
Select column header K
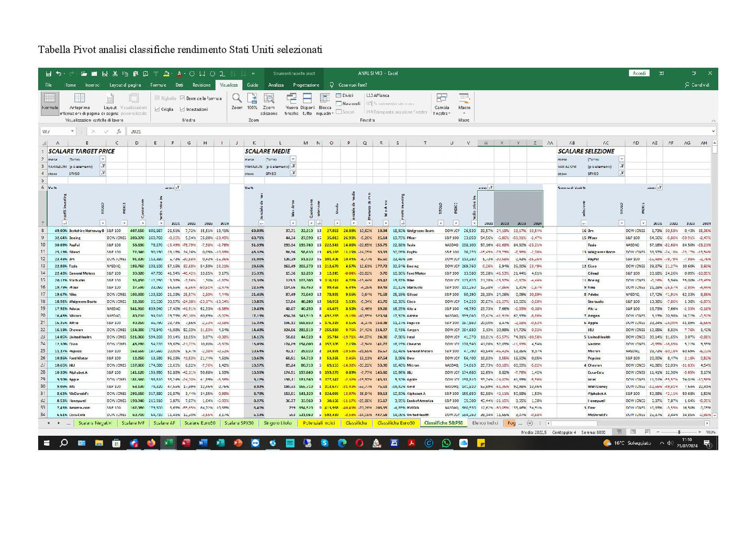[x=254, y=143]
